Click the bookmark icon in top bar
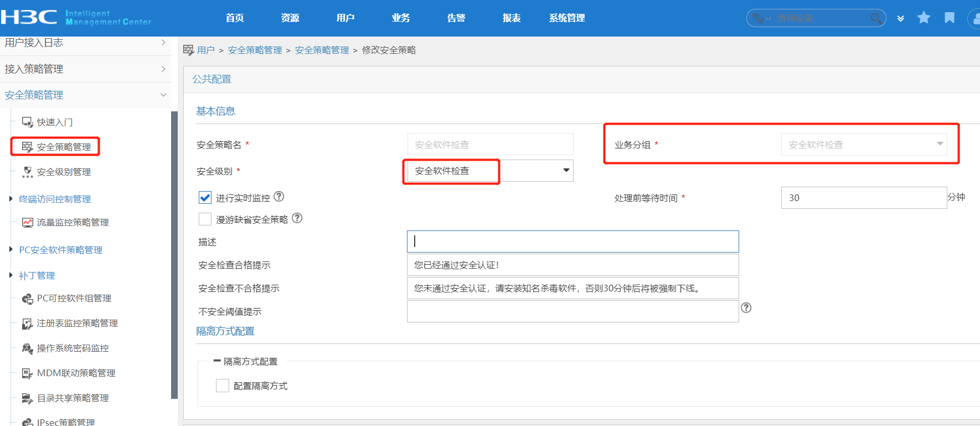This screenshot has width=980, height=426. [950, 18]
